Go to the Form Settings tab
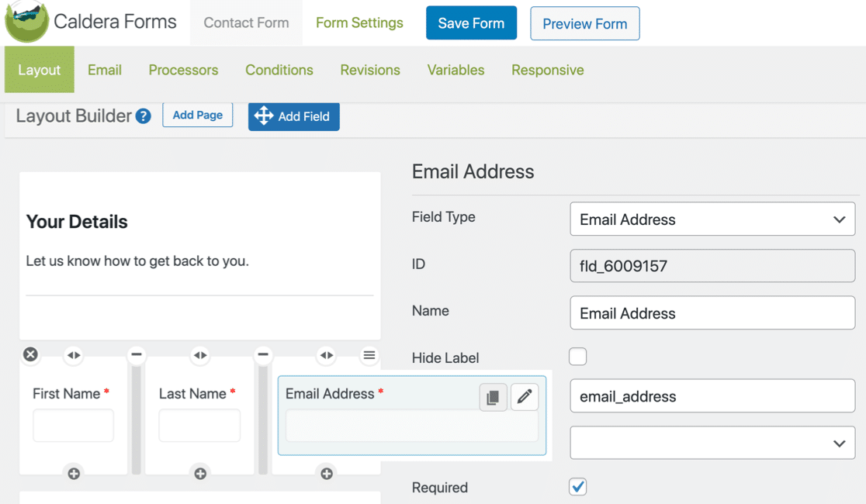The width and height of the screenshot is (866, 504). pyautogui.click(x=359, y=22)
